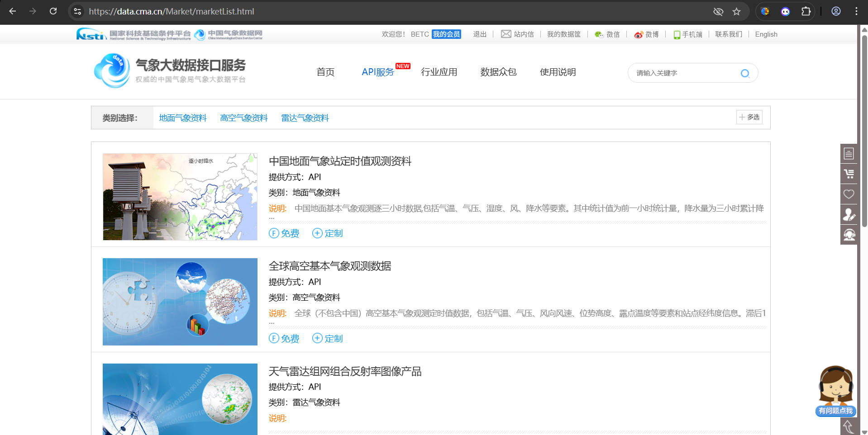Click 我的会员 badge
The width and height of the screenshot is (868, 435).
coord(446,34)
